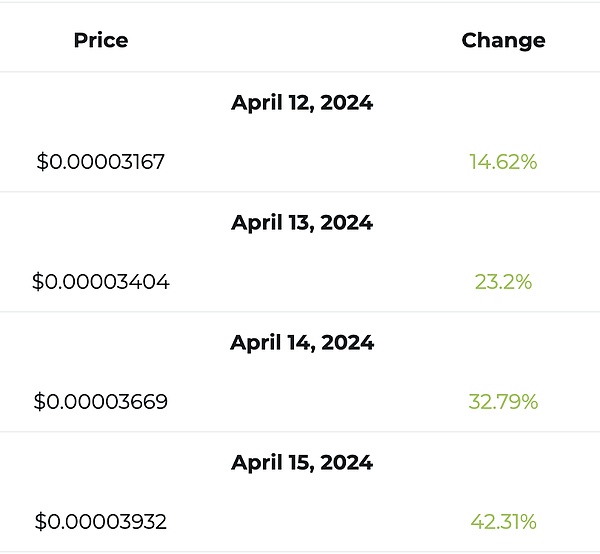
Task: Select the April 15, 2024 date heading
Action: pos(302,463)
